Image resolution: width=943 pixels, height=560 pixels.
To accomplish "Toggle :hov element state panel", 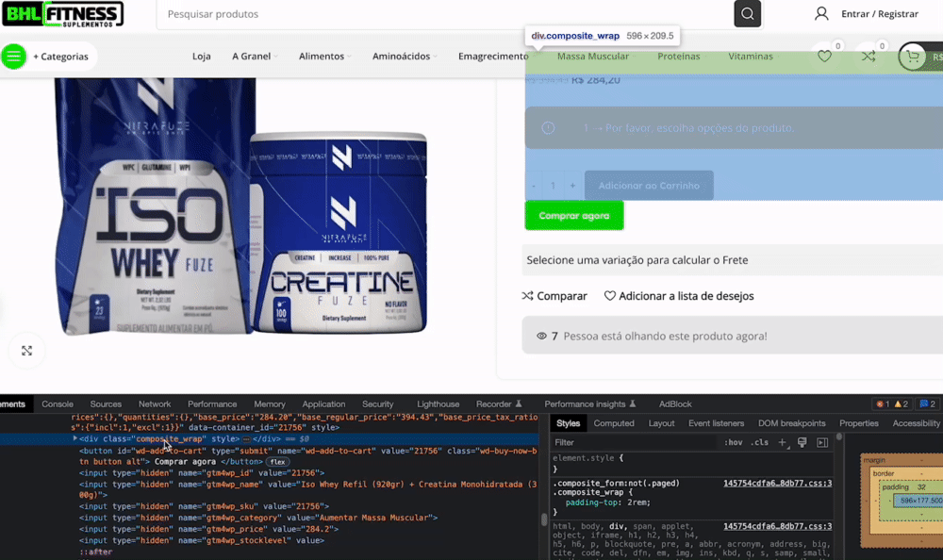I will pyautogui.click(x=733, y=442).
